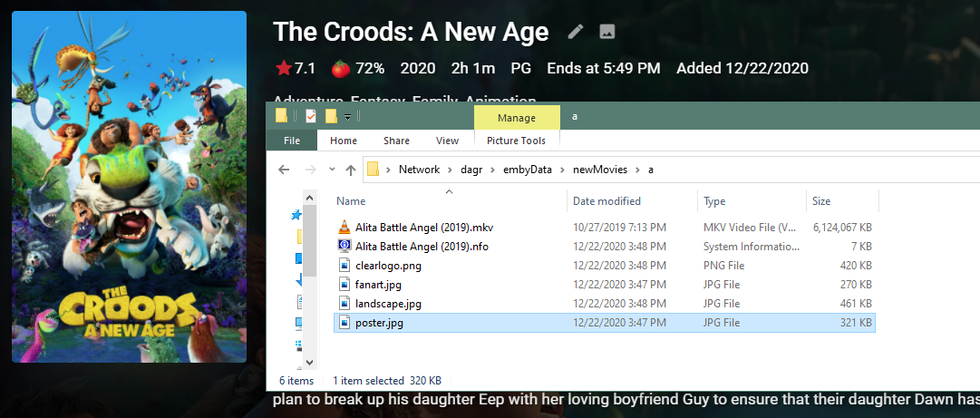Sort files by Date modified column

[x=606, y=201]
